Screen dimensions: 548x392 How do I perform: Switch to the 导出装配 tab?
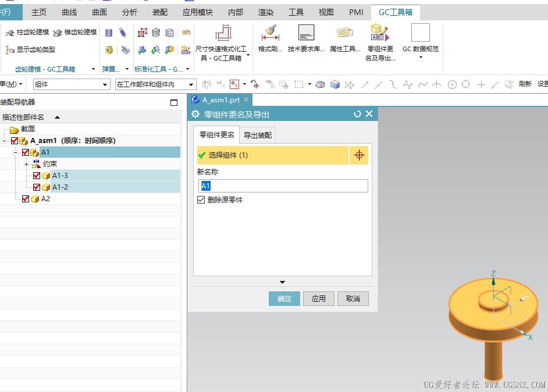click(257, 136)
